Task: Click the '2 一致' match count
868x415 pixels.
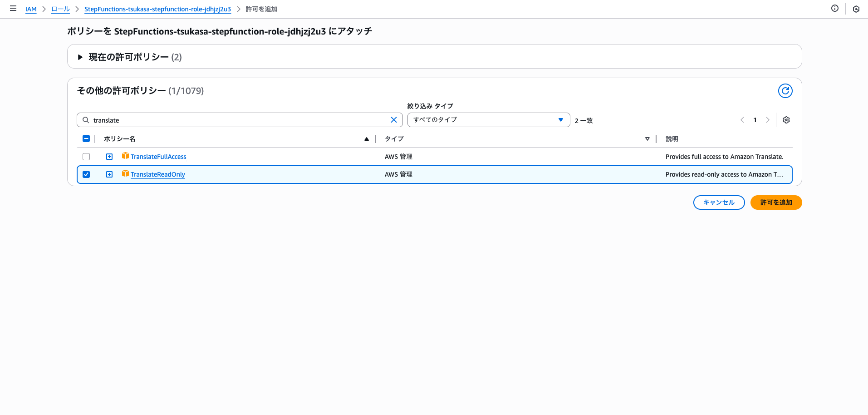Action: (x=584, y=121)
